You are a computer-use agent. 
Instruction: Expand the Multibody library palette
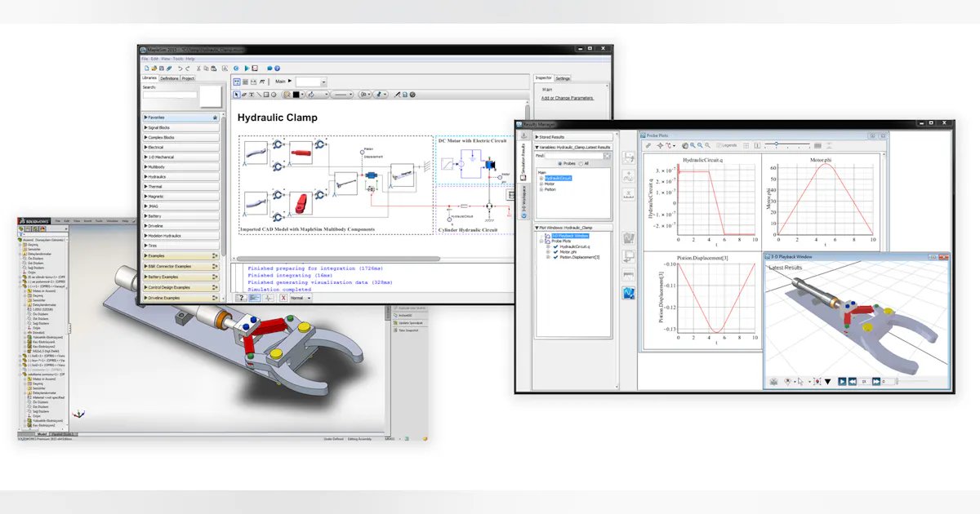coord(180,166)
